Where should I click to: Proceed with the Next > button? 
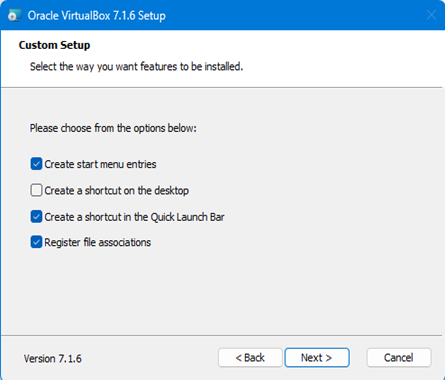click(x=317, y=358)
